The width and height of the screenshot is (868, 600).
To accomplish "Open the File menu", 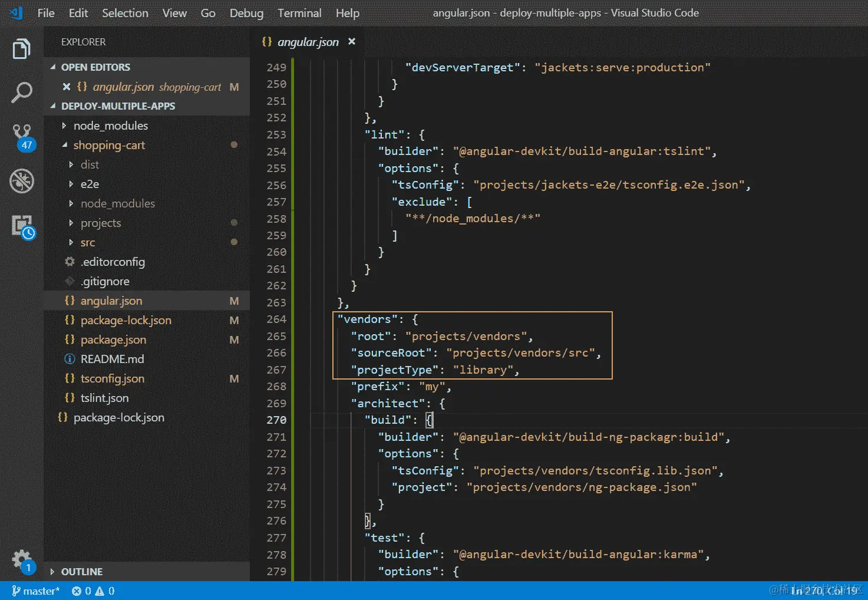I will (x=46, y=13).
